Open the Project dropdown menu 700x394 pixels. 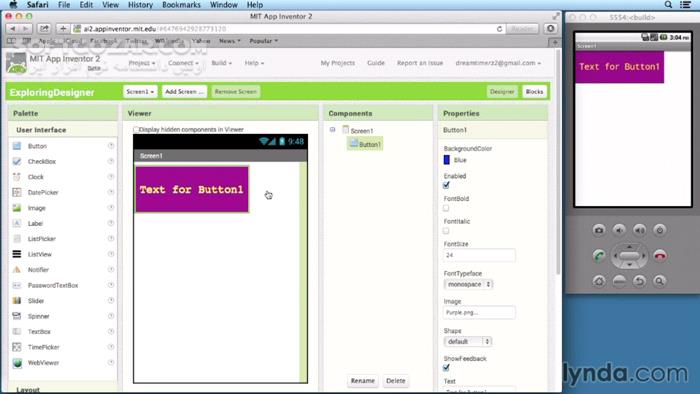click(142, 63)
